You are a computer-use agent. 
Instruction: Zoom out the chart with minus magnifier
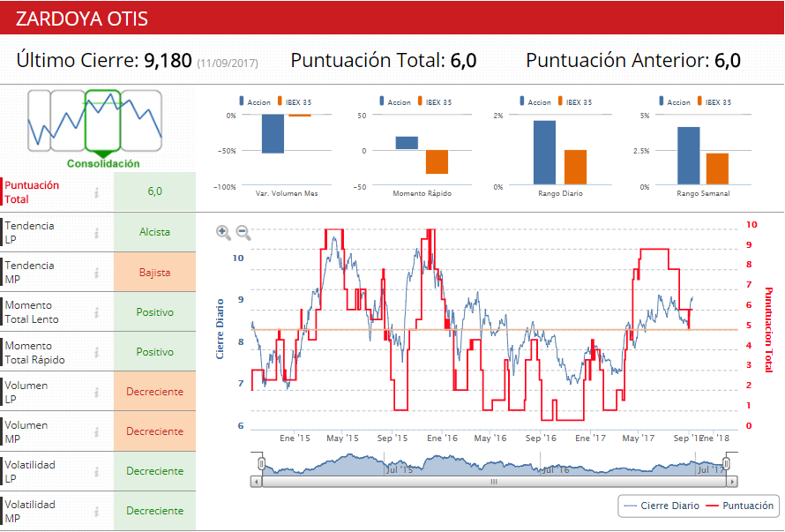point(243,232)
